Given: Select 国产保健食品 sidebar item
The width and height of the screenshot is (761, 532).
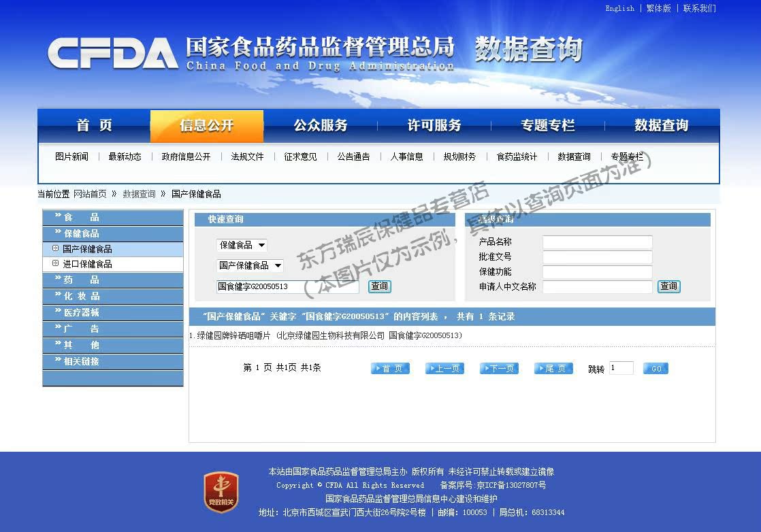Looking at the screenshot, I should (112, 249).
